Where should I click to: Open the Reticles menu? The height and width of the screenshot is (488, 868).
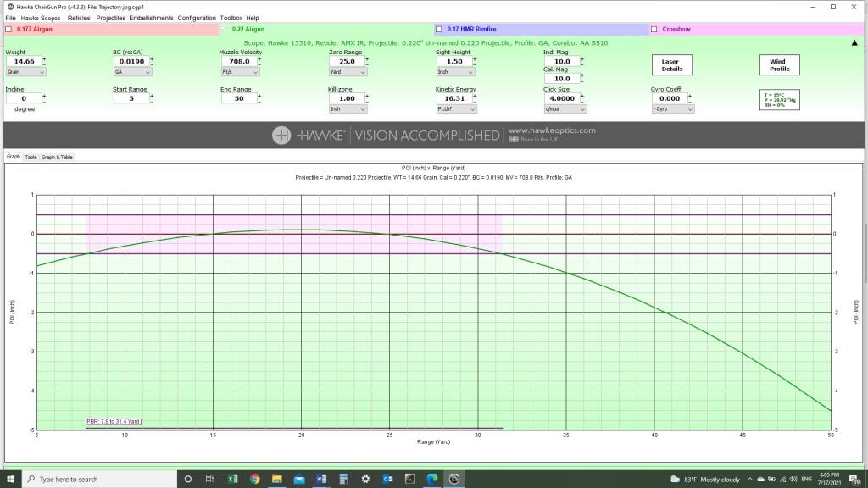(79, 19)
